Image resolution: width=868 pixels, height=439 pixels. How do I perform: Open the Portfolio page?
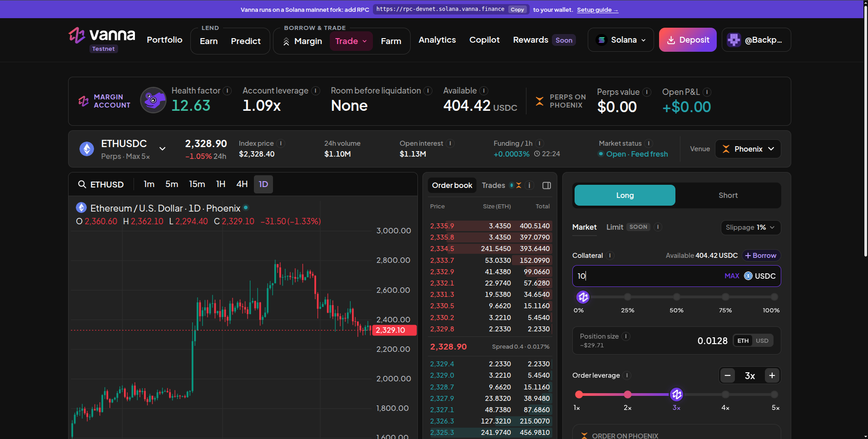point(164,40)
